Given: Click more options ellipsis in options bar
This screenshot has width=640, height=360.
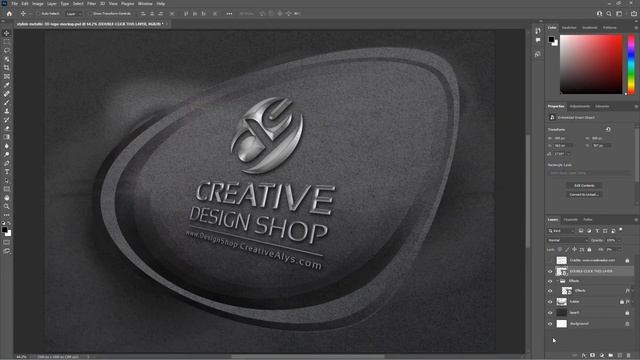Looking at the screenshot, I should [229, 13].
